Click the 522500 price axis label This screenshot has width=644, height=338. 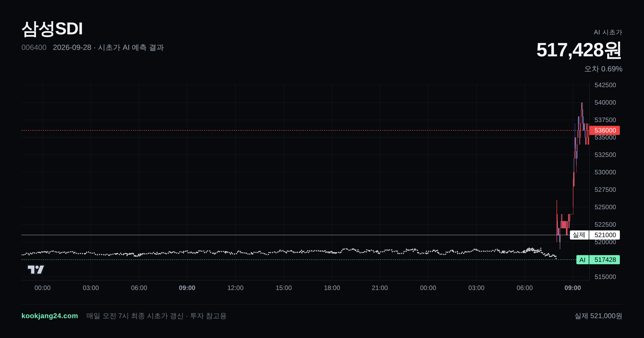pyautogui.click(x=605, y=225)
